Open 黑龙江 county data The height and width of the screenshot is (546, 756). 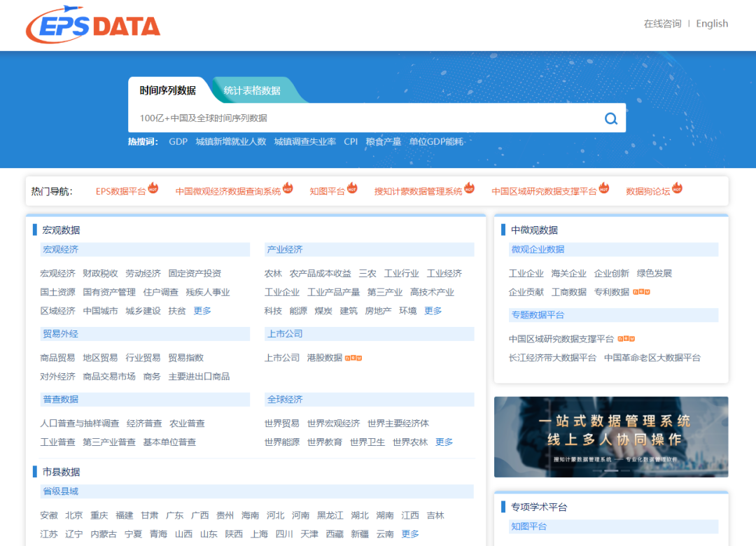click(x=330, y=516)
